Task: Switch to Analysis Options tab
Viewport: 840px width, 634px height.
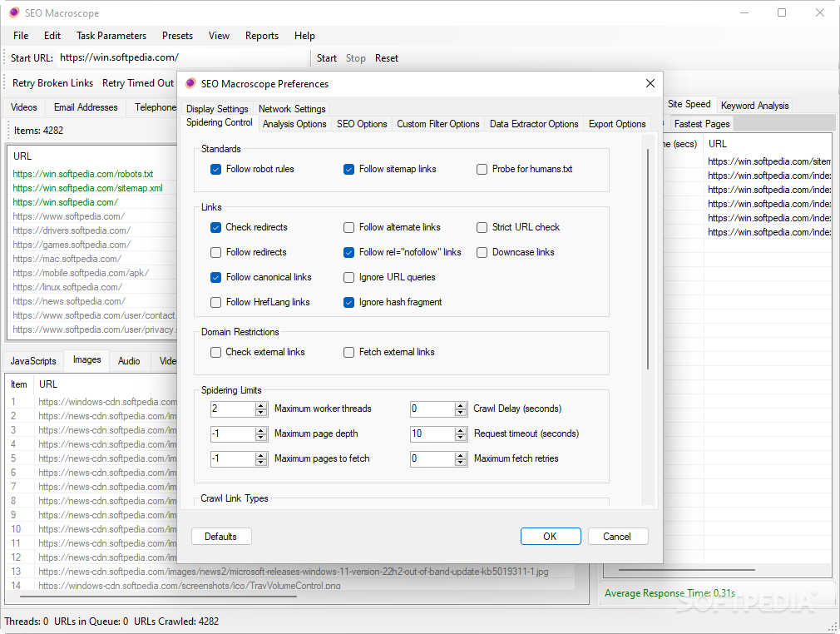Action: coord(294,124)
